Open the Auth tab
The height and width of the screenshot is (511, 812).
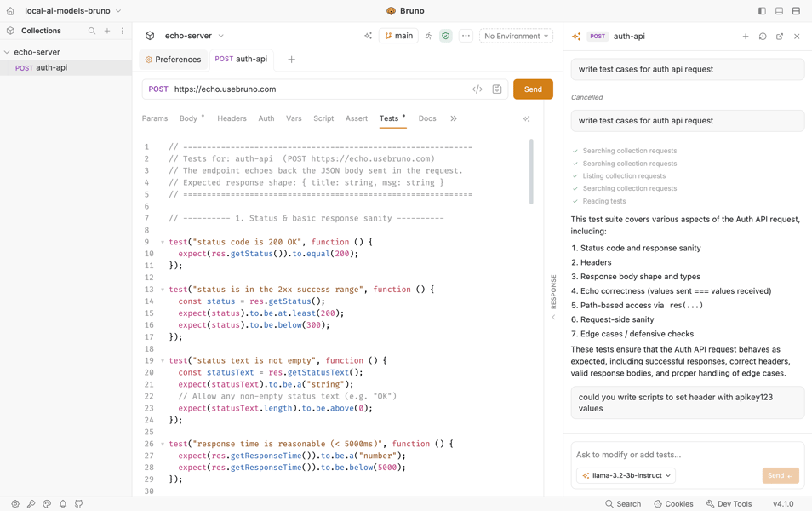coord(266,118)
